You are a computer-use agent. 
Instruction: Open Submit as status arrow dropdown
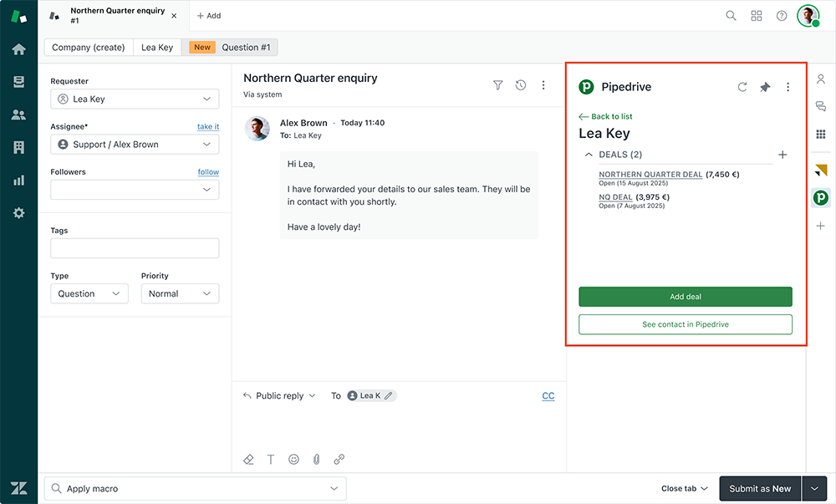814,489
